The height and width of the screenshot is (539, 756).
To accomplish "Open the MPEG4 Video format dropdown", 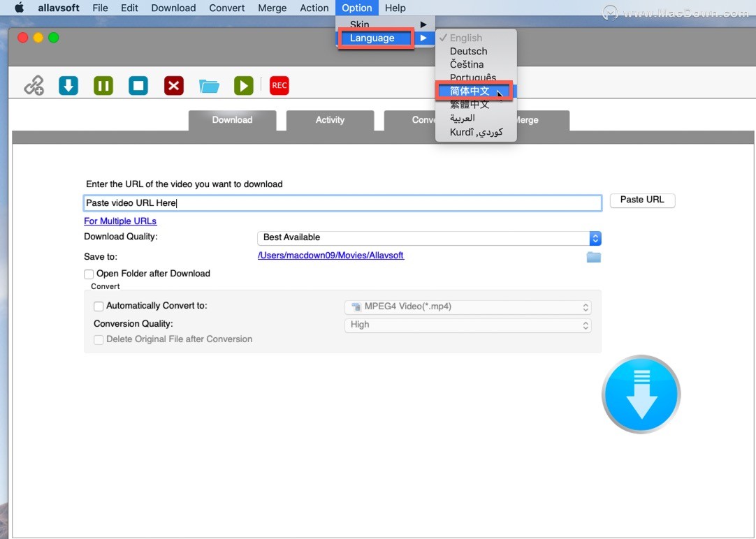I will tap(467, 307).
